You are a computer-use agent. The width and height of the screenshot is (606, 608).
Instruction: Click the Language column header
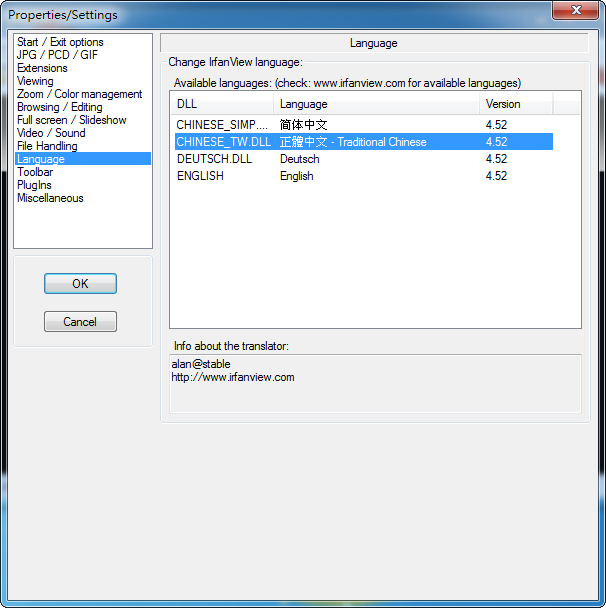pos(376,104)
